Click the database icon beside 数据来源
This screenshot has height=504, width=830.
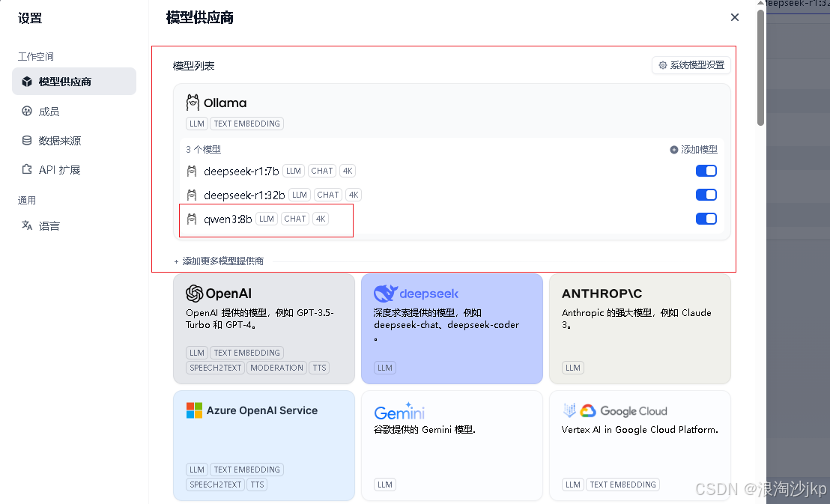pos(27,140)
